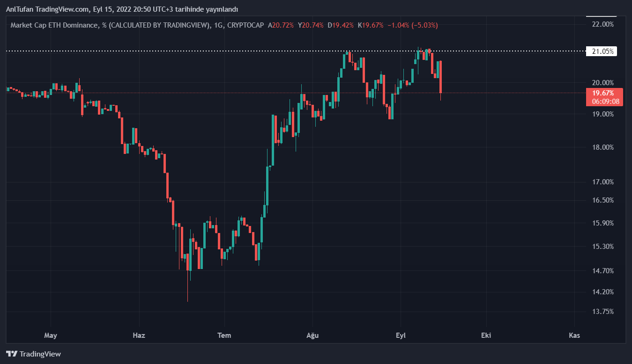Click the TradingView wordmark beside the logo
632x364 pixels.
tap(41, 354)
